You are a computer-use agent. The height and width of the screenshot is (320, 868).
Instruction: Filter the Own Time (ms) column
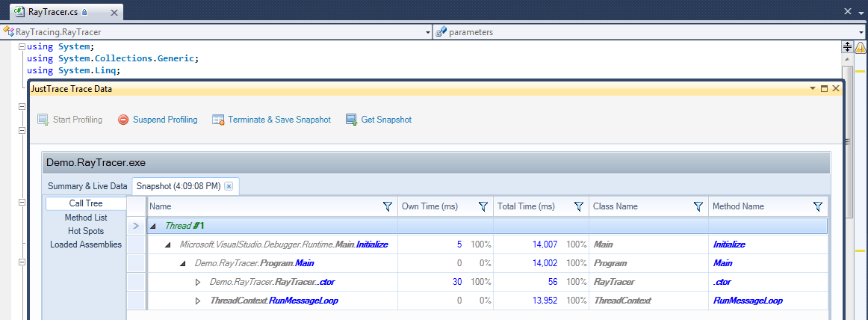coord(483,206)
